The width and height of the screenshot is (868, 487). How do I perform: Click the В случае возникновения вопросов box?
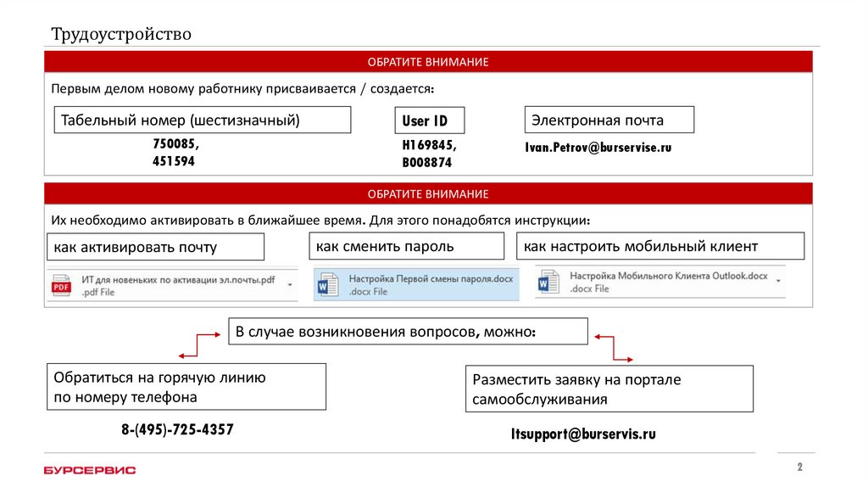(x=408, y=332)
